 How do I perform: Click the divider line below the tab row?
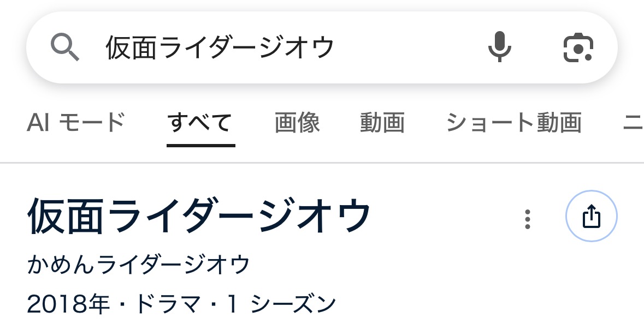coord(322,163)
